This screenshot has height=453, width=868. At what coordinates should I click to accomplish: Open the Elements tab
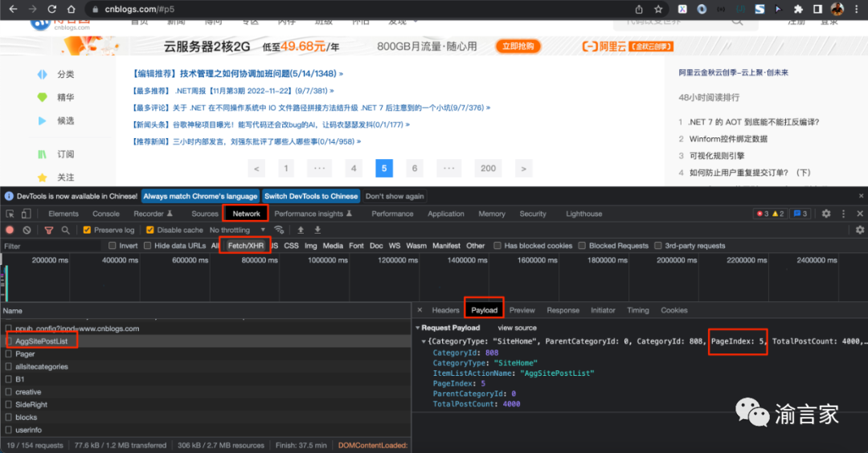point(63,214)
